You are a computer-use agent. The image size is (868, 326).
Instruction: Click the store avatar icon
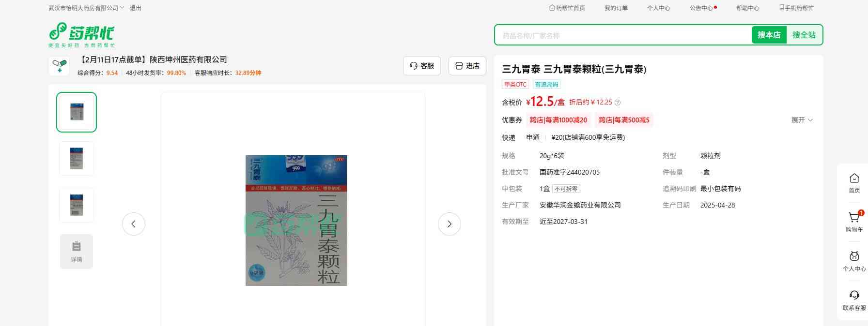pos(59,66)
